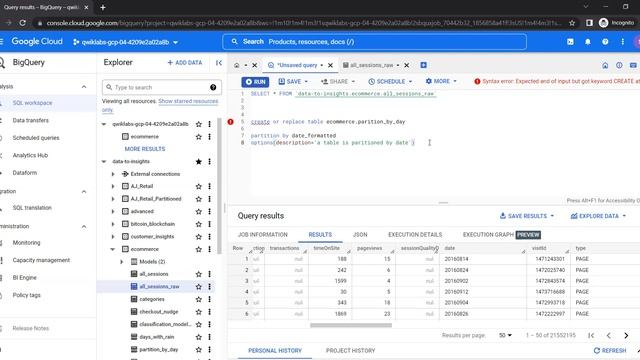The image size is (640, 360).
Task: Collapse the data-to-insights project tree
Action: click(x=104, y=162)
